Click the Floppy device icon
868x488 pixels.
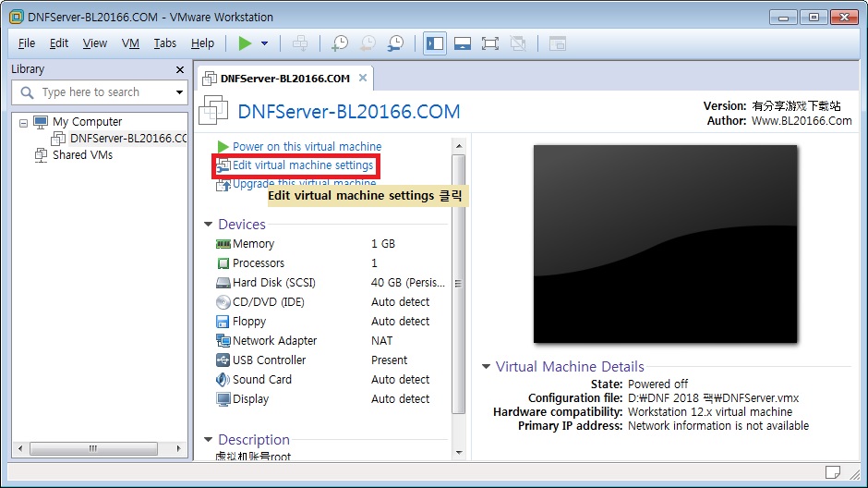[x=223, y=322]
